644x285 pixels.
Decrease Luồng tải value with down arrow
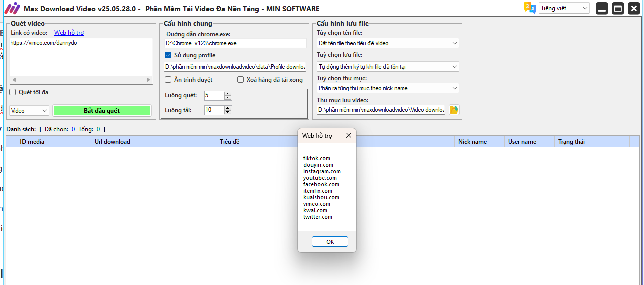point(228,112)
